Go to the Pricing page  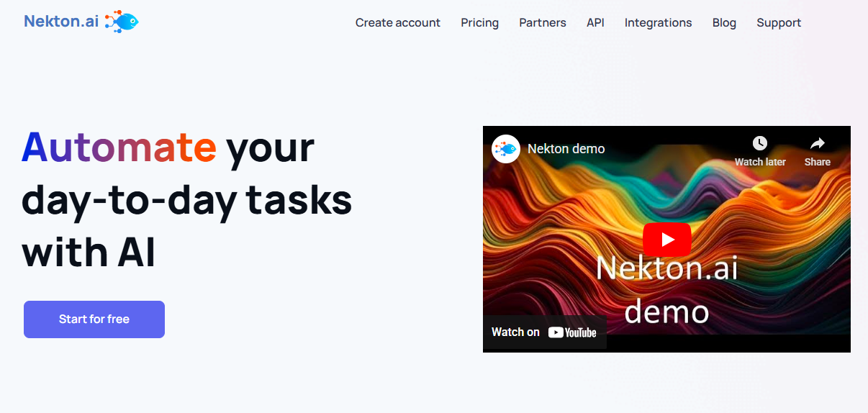click(479, 23)
